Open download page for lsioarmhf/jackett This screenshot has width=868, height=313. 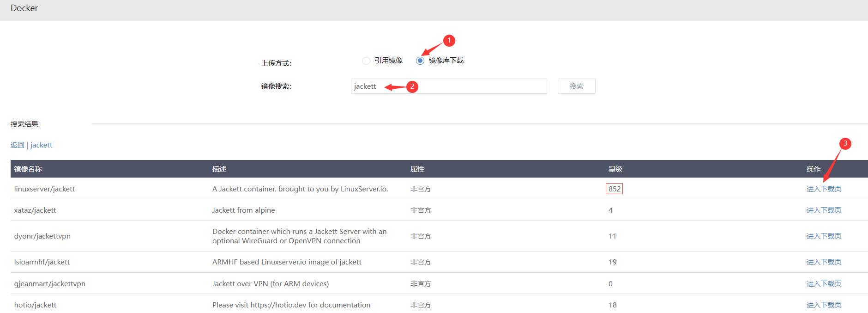coord(824,262)
